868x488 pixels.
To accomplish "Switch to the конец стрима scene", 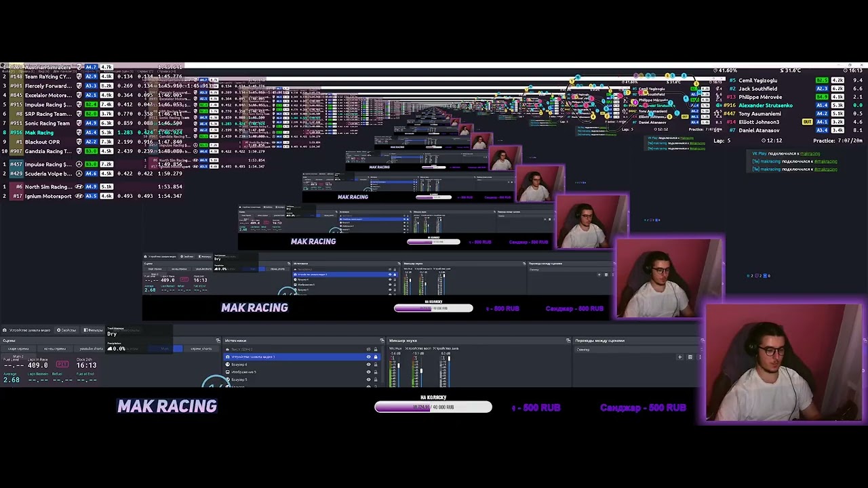I will [x=54, y=349].
